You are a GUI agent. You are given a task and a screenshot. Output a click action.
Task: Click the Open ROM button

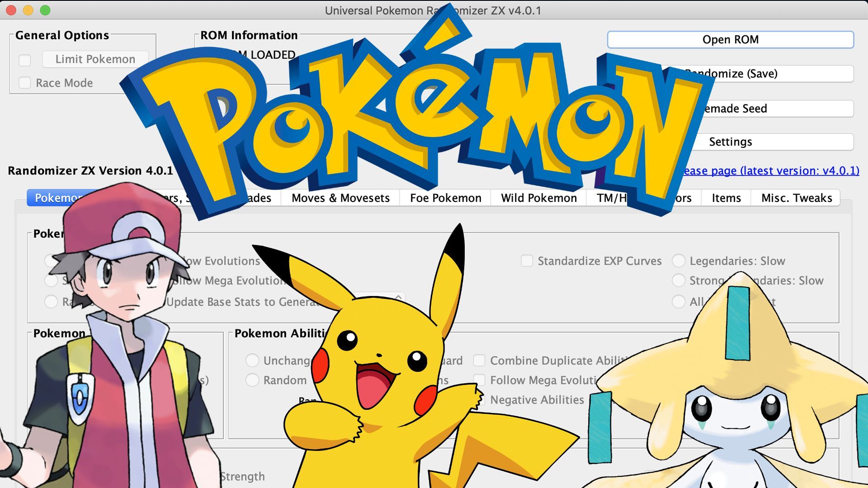730,40
